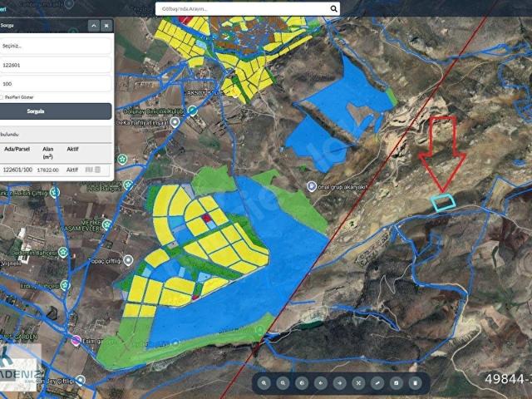Select the area drawing tool
532x399 pixels.
[396, 383]
